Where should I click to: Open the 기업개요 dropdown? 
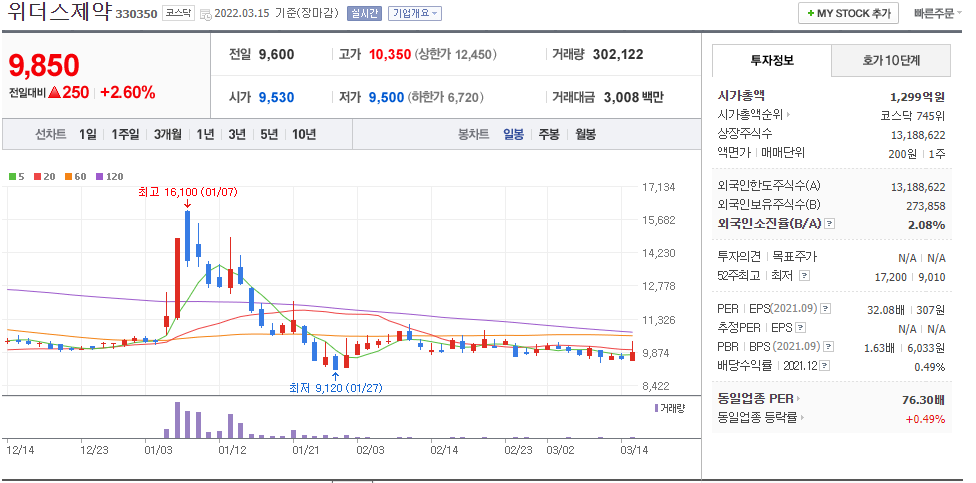click(415, 13)
